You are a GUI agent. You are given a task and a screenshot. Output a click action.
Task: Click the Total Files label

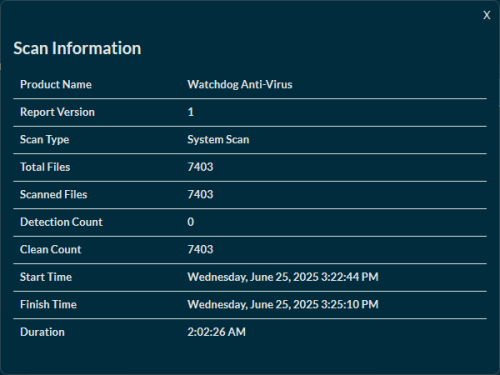point(45,167)
